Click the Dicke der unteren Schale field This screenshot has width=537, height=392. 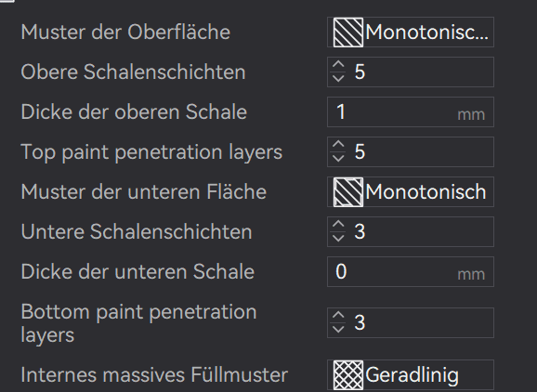(x=411, y=271)
